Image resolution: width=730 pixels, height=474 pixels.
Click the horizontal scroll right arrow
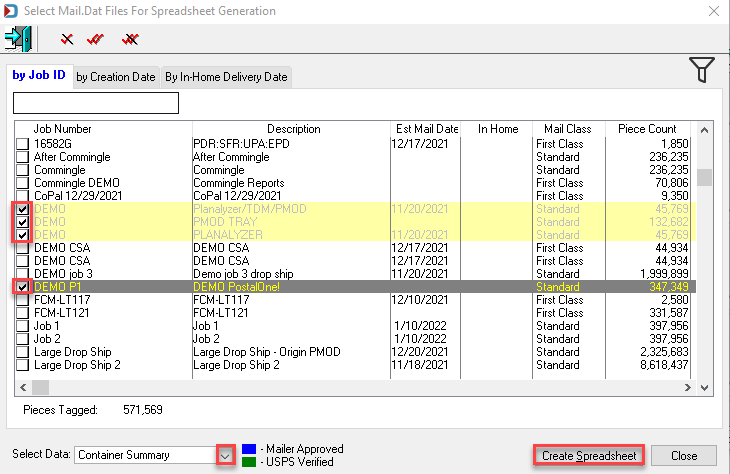pyautogui.click(x=688, y=387)
